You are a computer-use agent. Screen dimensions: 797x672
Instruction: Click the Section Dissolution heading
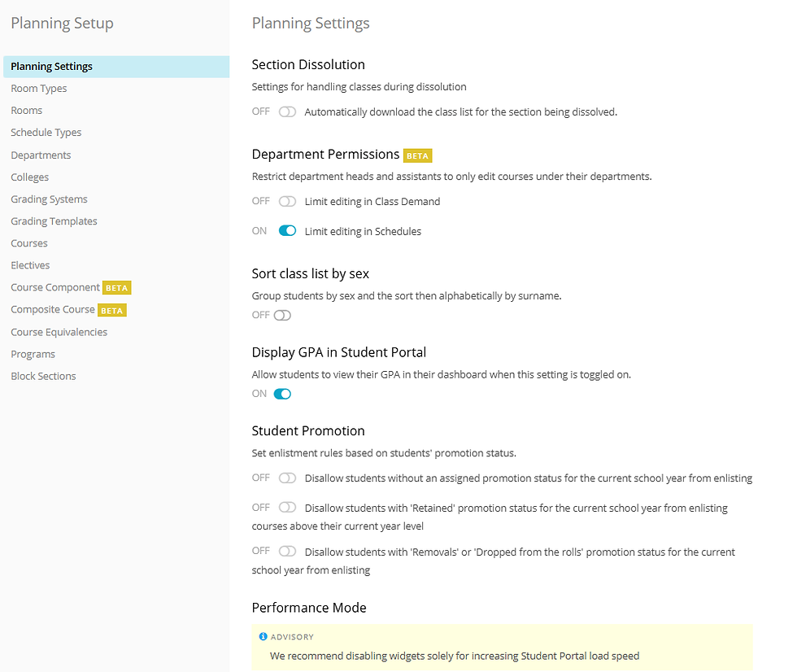pos(308,64)
